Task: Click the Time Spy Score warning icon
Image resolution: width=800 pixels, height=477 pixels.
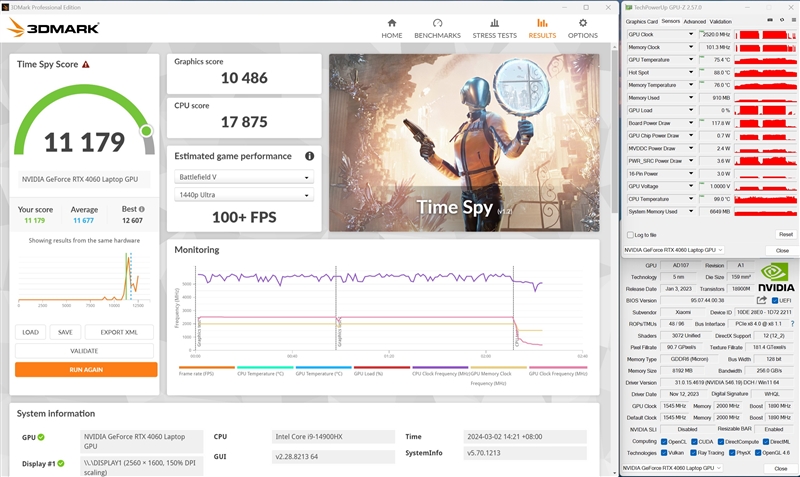Action: 86,64
